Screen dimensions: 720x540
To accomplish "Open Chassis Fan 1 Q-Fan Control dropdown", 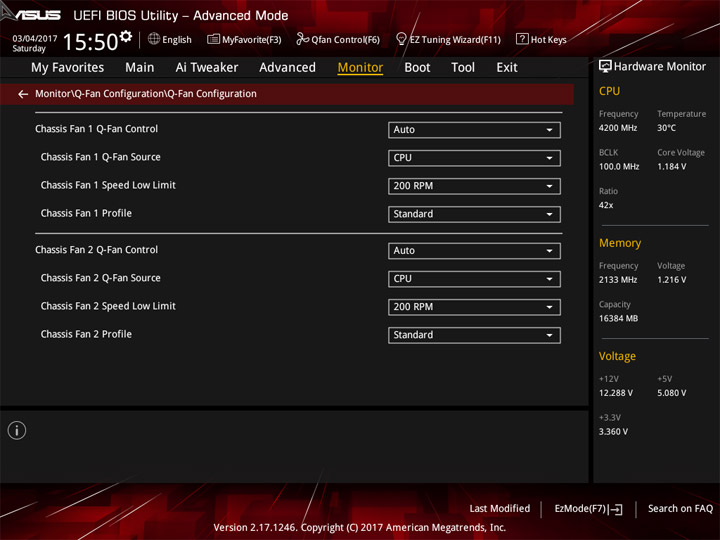I will click(474, 130).
